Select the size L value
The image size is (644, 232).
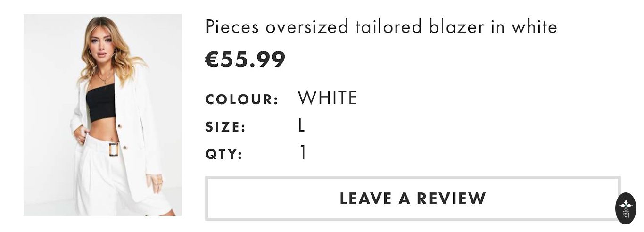coord(302,125)
